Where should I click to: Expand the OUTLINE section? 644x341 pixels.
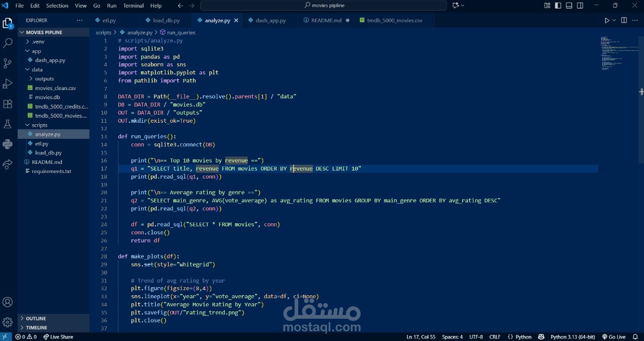coord(53,318)
